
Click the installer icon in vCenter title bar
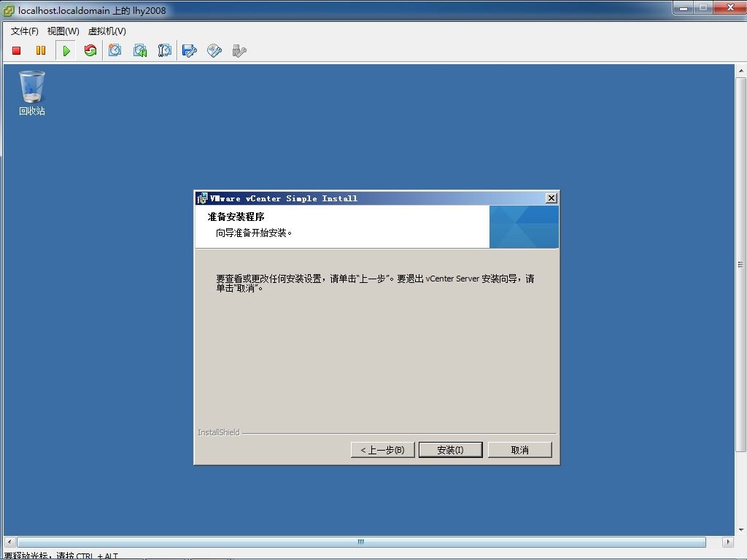coord(202,198)
